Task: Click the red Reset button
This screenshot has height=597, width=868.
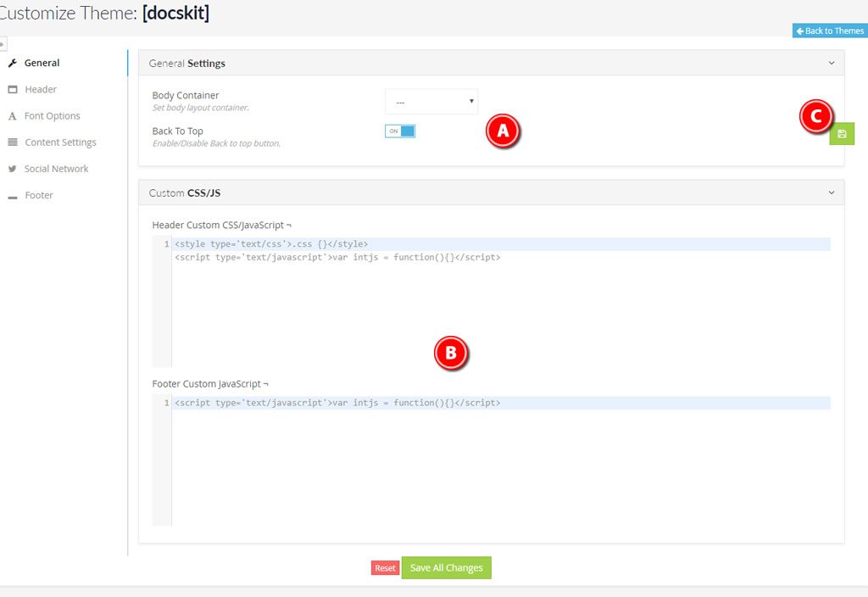Action: click(x=385, y=567)
